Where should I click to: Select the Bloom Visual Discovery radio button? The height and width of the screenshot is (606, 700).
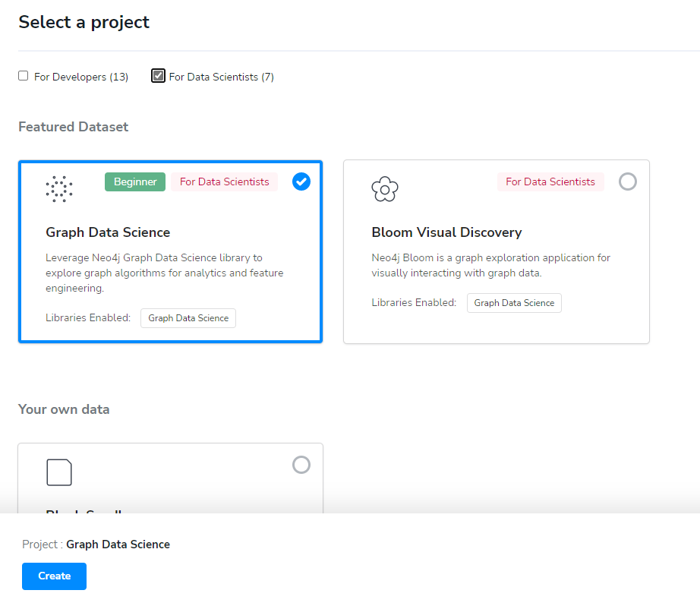pos(628,181)
